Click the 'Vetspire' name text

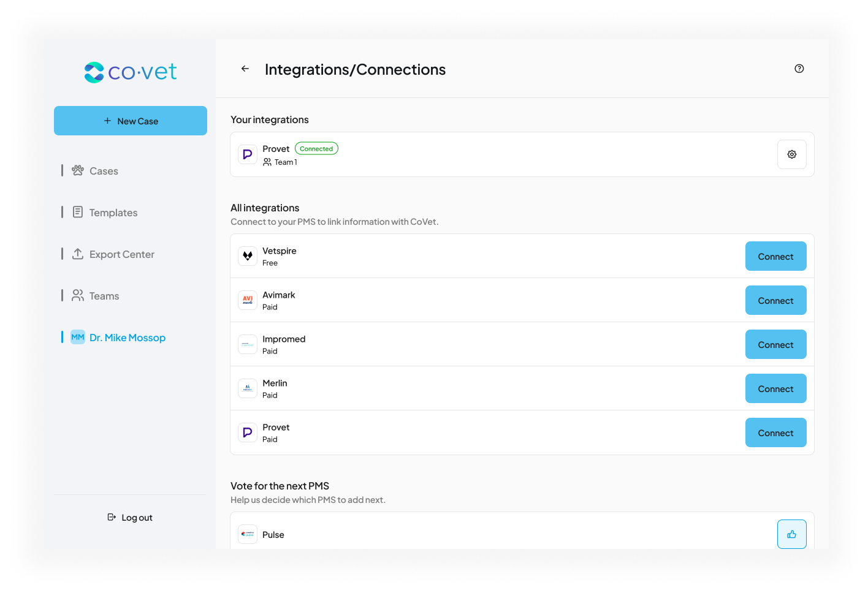coord(280,251)
